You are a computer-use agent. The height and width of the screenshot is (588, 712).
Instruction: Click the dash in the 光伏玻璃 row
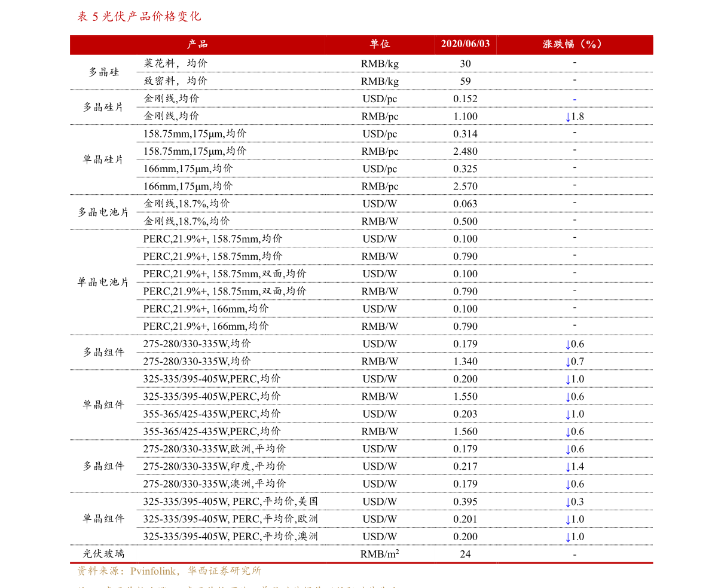tap(575, 555)
